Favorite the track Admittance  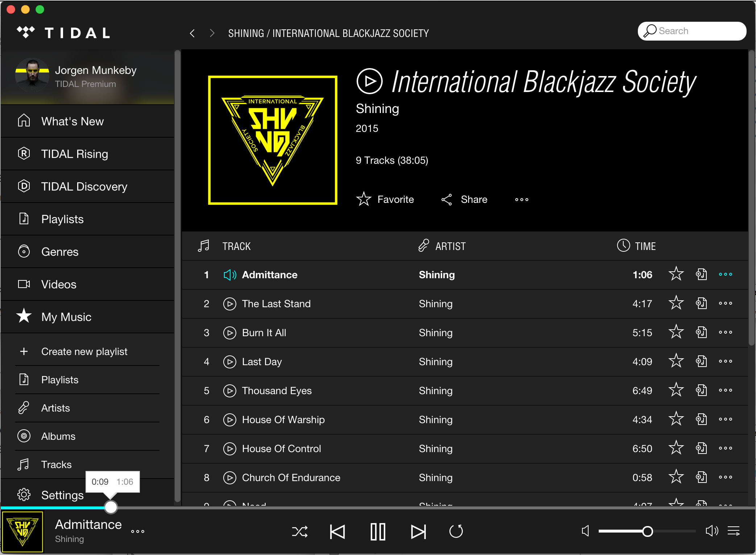click(676, 274)
